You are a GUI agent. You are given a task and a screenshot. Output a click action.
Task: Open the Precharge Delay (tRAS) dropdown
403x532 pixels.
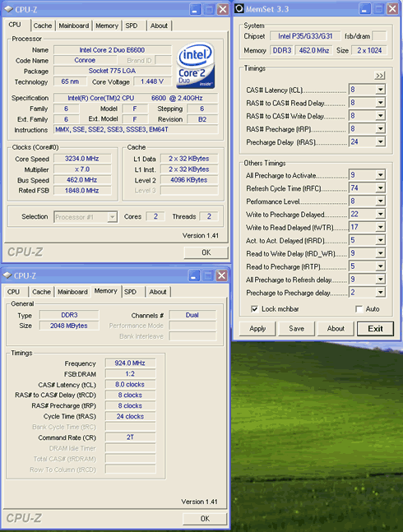(x=380, y=141)
